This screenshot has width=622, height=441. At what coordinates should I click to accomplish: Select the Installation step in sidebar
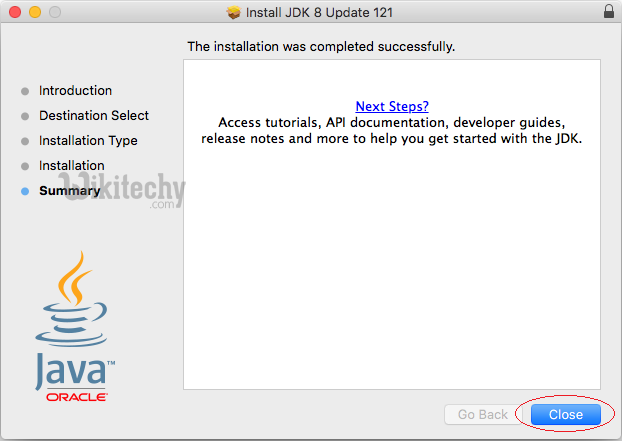pos(71,166)
